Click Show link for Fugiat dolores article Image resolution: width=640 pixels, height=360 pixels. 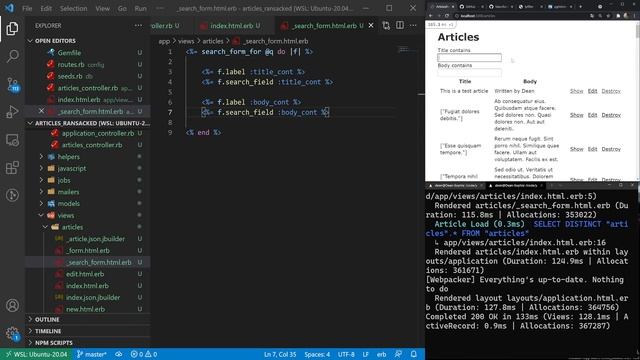pyautogui.click(x=576, y=115)
